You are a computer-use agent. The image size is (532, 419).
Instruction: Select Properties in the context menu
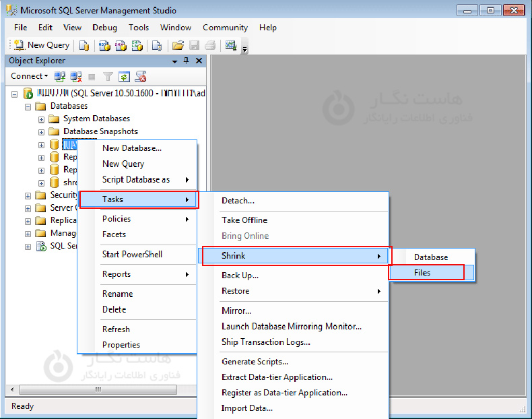(121, 345)
